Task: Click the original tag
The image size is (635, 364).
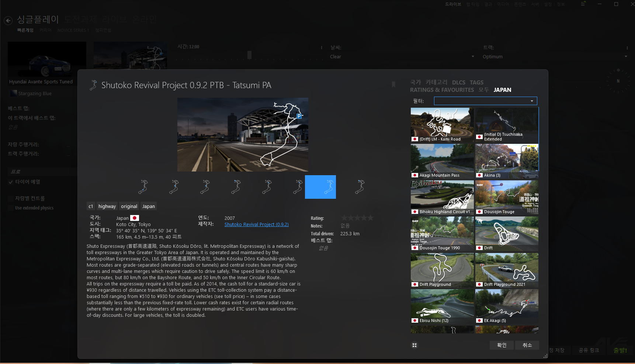Action: 129,206
